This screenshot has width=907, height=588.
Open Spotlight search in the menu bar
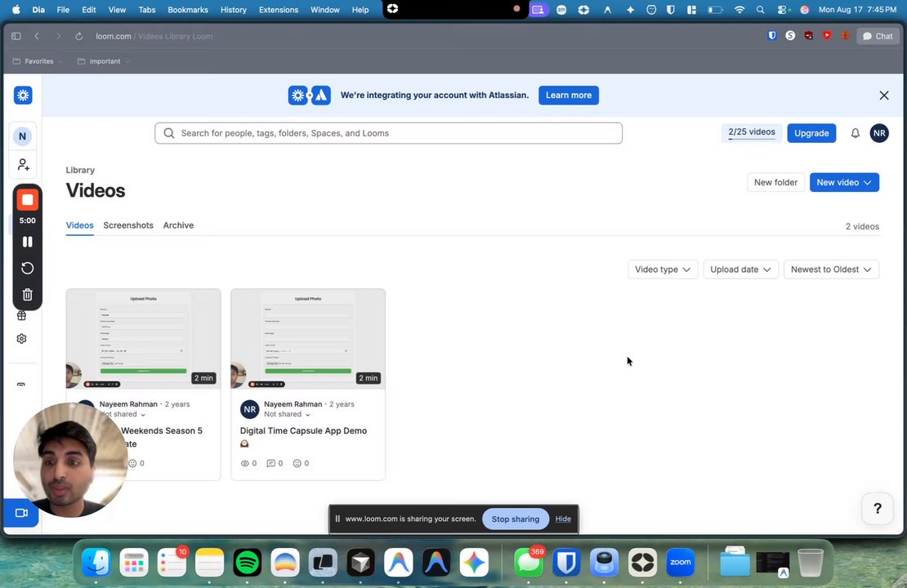[760, 10]
